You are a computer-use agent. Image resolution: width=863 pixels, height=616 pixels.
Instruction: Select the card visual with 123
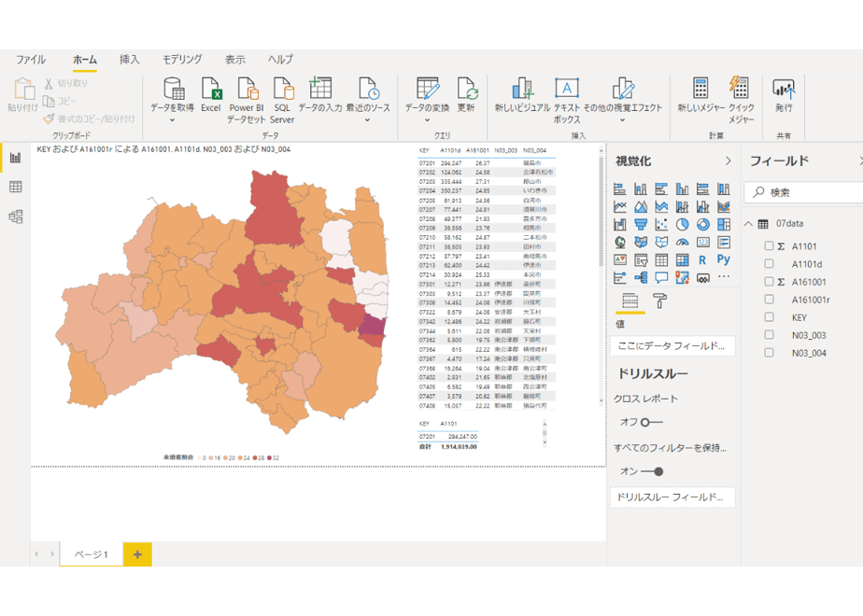click(x=703, y=242)
